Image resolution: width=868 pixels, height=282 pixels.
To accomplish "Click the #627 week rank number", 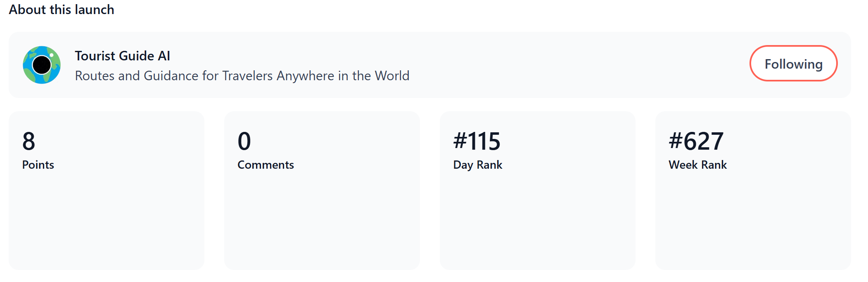I will (696, 141).
